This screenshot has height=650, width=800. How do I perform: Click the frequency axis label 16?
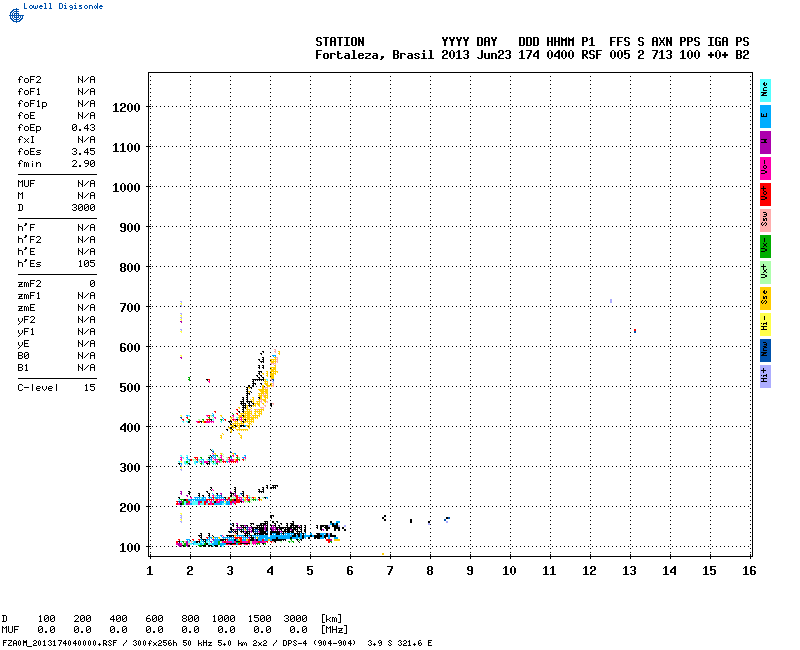pyautogui.click(x=749, y=571)
